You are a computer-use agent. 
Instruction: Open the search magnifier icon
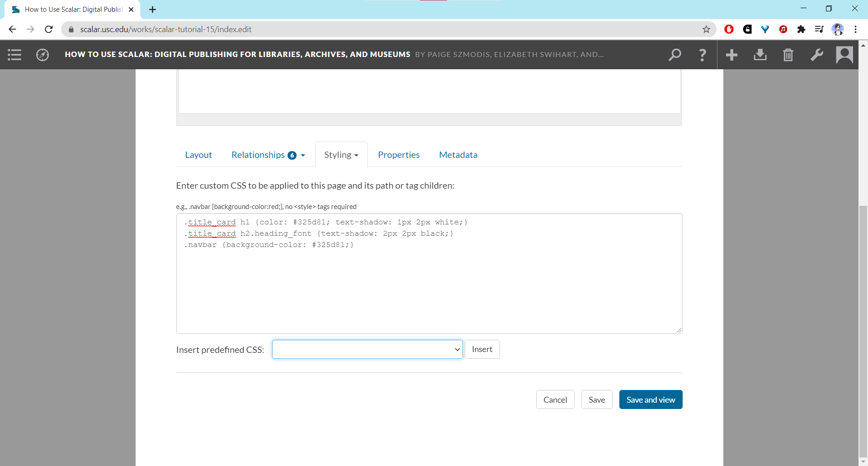click(675, 55)
